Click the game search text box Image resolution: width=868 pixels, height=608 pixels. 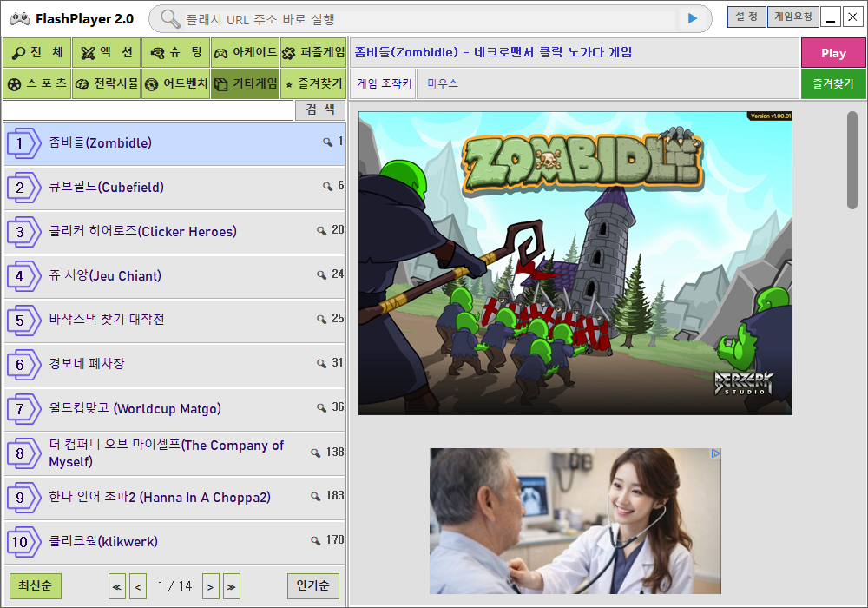[x=148, y=110]
